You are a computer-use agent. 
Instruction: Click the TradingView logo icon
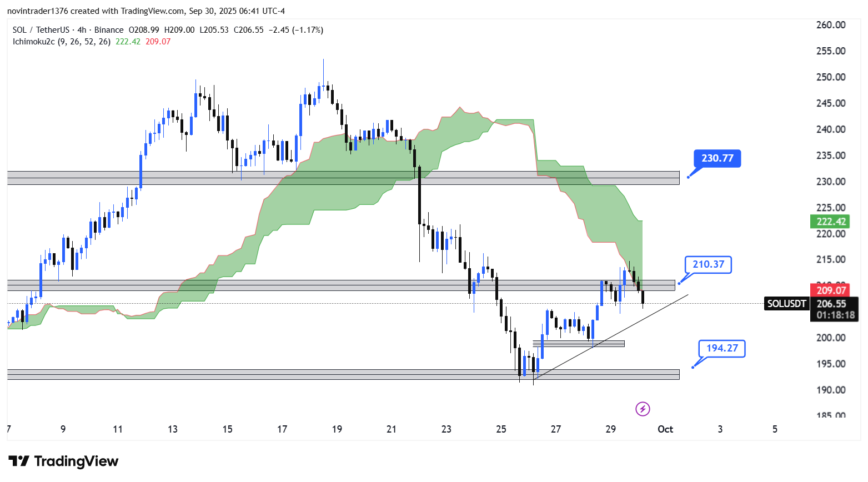(19, 461)
